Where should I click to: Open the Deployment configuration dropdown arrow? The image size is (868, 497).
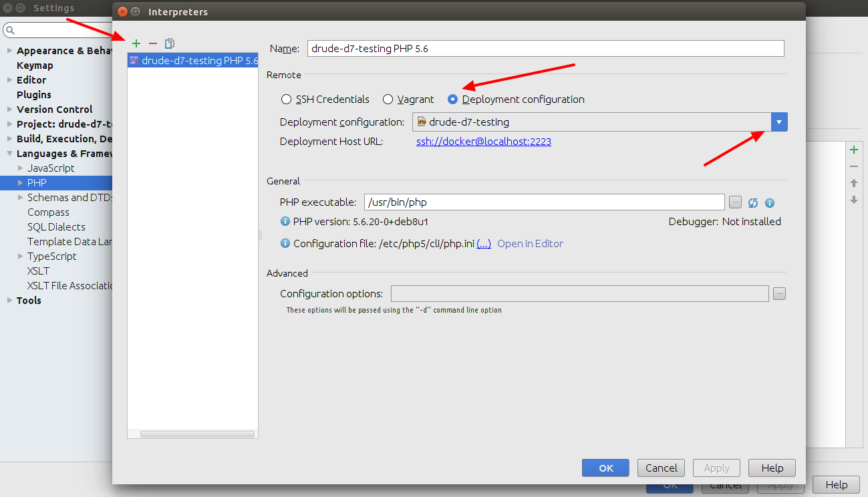click(x=779, y=122)
